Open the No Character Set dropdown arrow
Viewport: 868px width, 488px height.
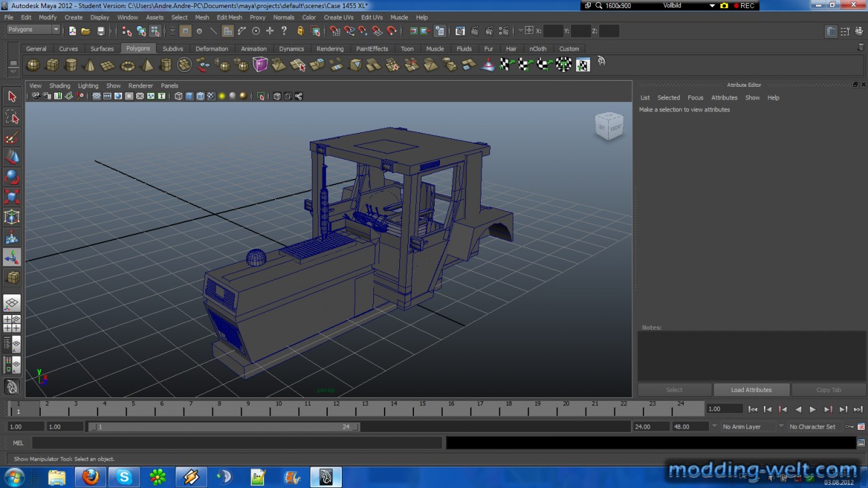coord(781,426)
